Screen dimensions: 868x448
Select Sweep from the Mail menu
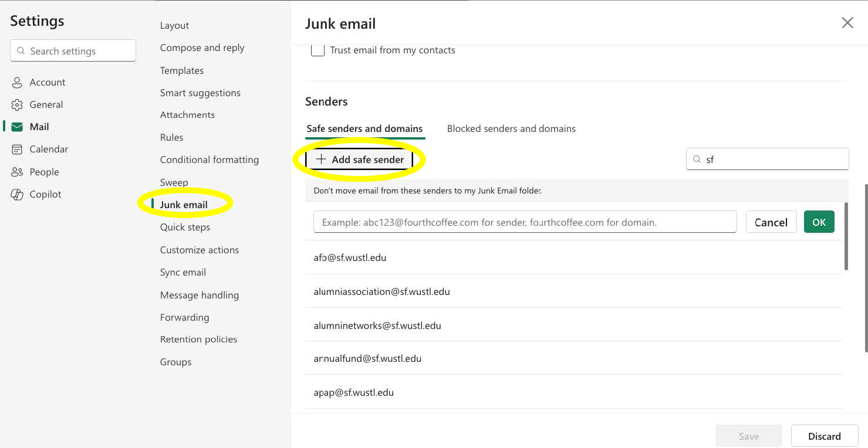pyautogui.click(x=174, y=182)
